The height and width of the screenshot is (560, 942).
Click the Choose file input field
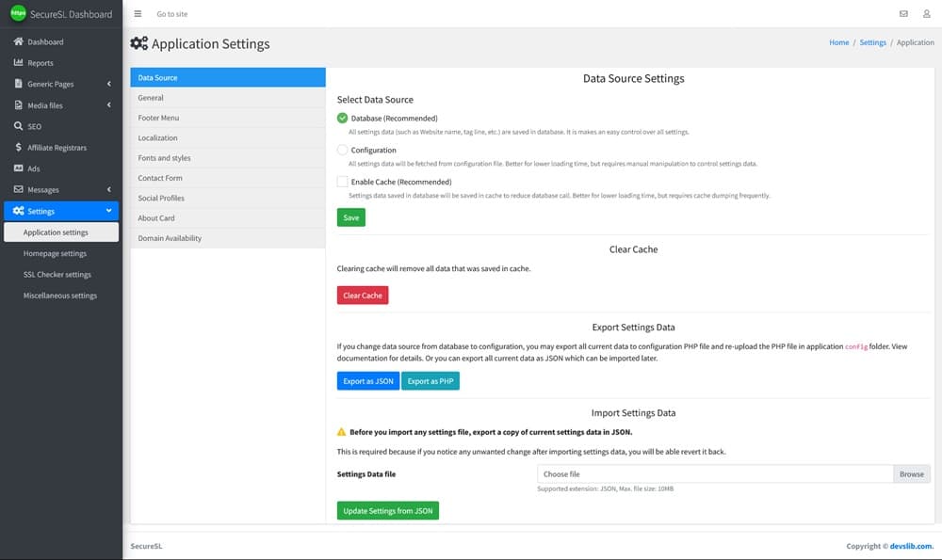pos(714,474)
